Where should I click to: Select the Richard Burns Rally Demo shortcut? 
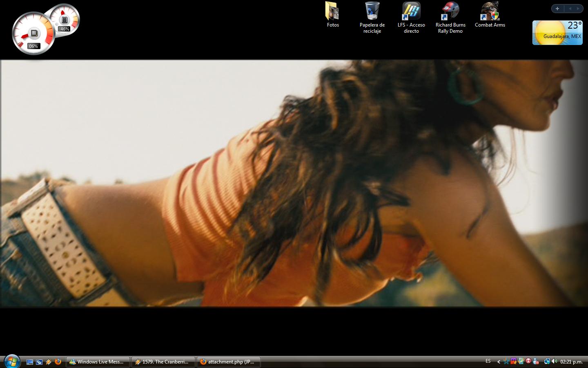(x=450, y=18)
